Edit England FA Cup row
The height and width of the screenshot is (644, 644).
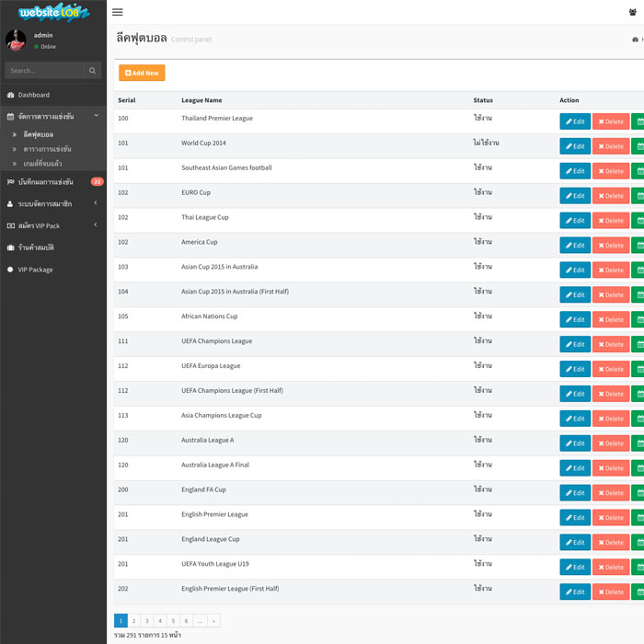(x=575, y=493)
